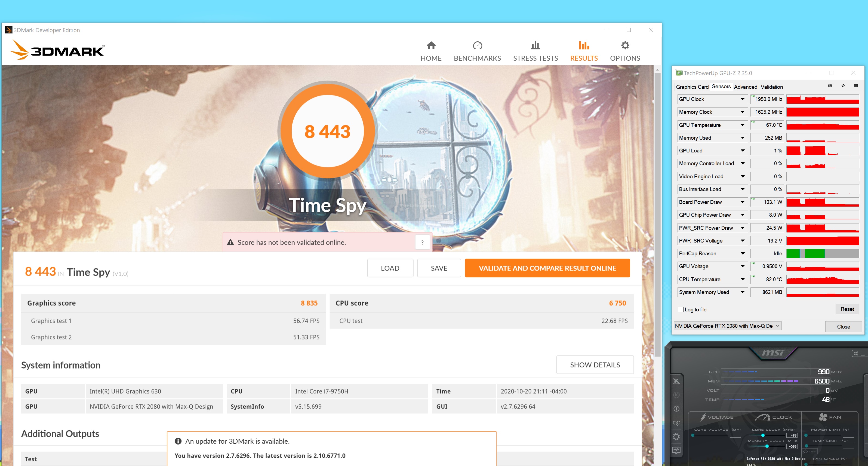Click the Power Limit slider handle in Afterburner
This screenshot has width=868, height=466.
tap(806, 435)
